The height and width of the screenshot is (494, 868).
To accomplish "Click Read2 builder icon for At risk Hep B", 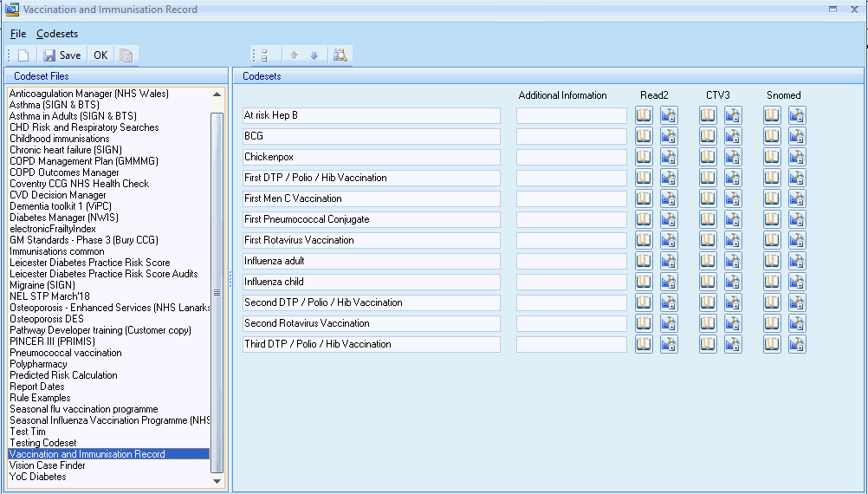I will point(668,115).
